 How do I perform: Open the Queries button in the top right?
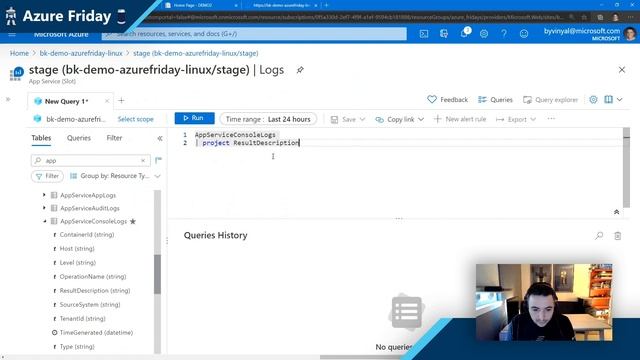495,100
